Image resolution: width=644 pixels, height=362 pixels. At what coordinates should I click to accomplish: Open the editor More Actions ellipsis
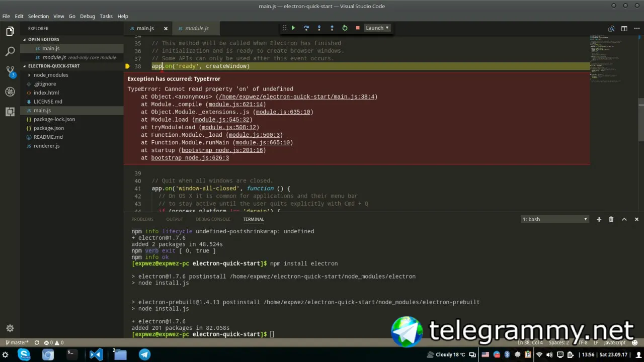636,29
